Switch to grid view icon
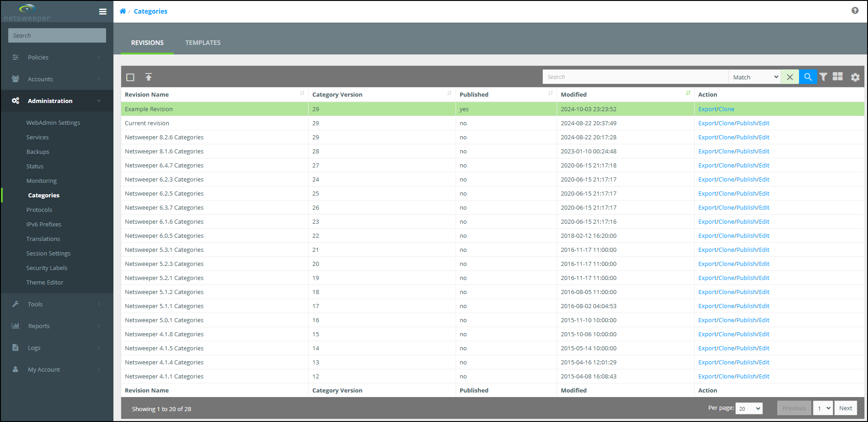 tap(838, 77)
